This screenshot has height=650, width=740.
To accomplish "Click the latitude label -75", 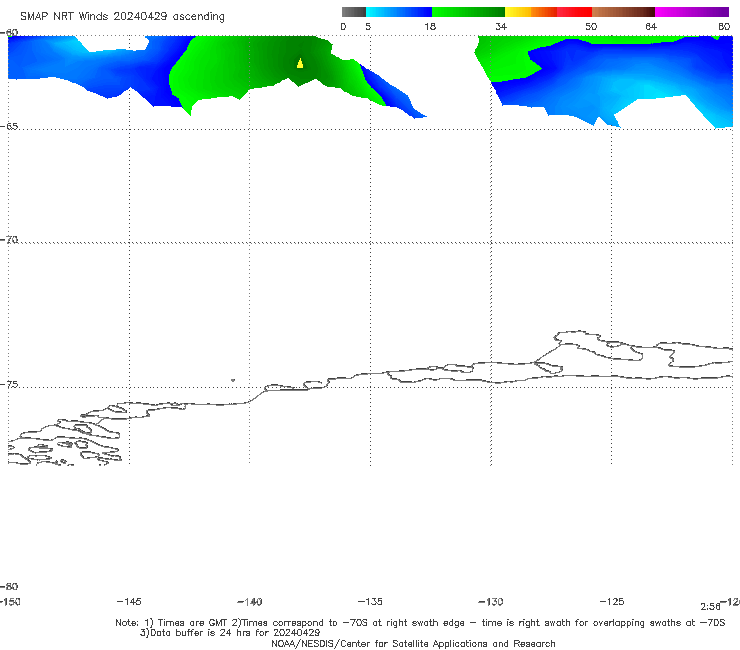I will (x=9, y=384).
